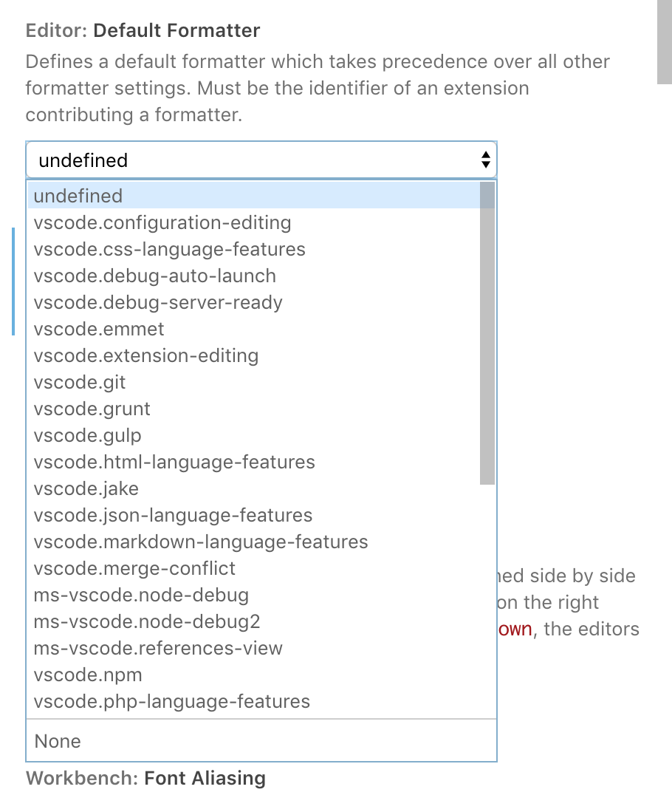
Task: Select vscode.css-language-features entry
Action: pos(168,249)
